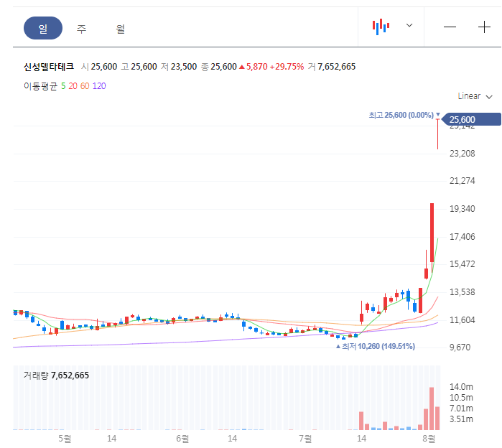Click the 7월 date axis label
The image size is (502, 448).
tap(305, 439)
